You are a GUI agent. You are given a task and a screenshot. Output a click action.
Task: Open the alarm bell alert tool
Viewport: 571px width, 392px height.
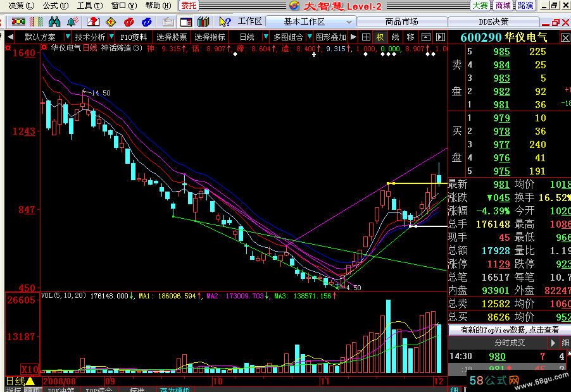coord(73,22)
